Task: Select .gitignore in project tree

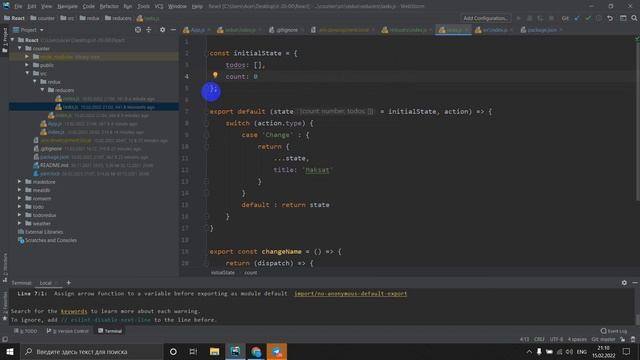Action: pos(51,149)
